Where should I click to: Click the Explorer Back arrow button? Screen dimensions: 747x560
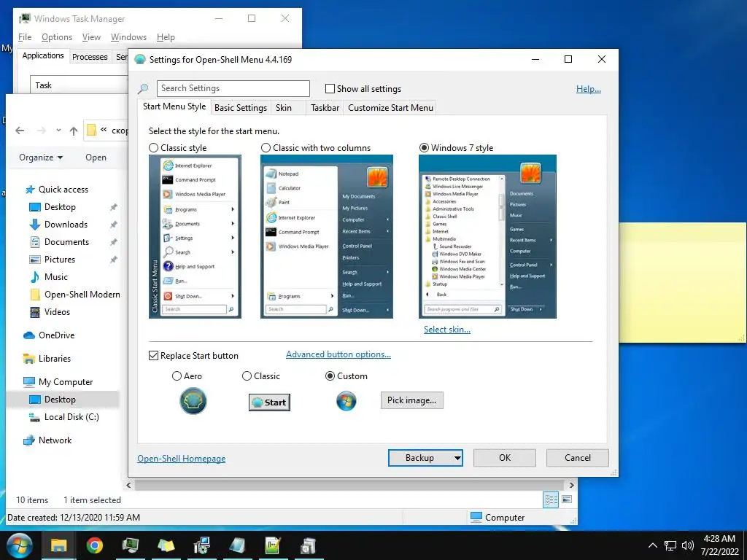(x=20, y=131)
